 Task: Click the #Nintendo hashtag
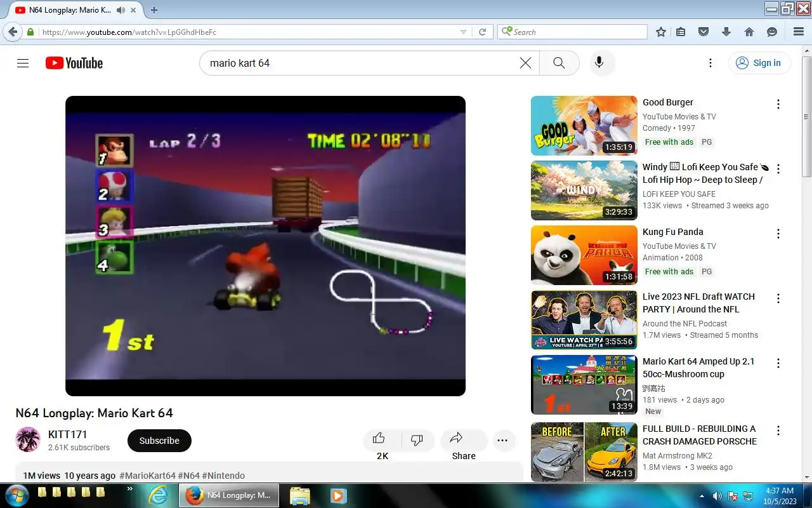(223, 476)
